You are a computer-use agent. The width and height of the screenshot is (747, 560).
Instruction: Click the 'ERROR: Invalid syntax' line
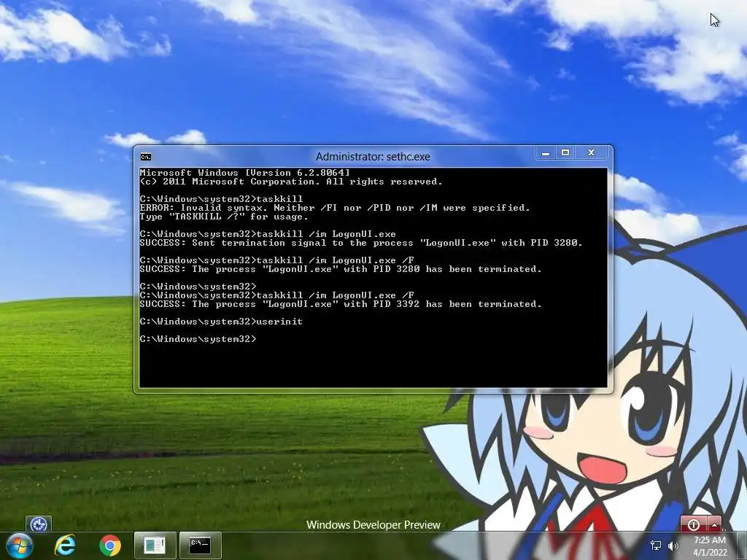click(x=334, y=208)
